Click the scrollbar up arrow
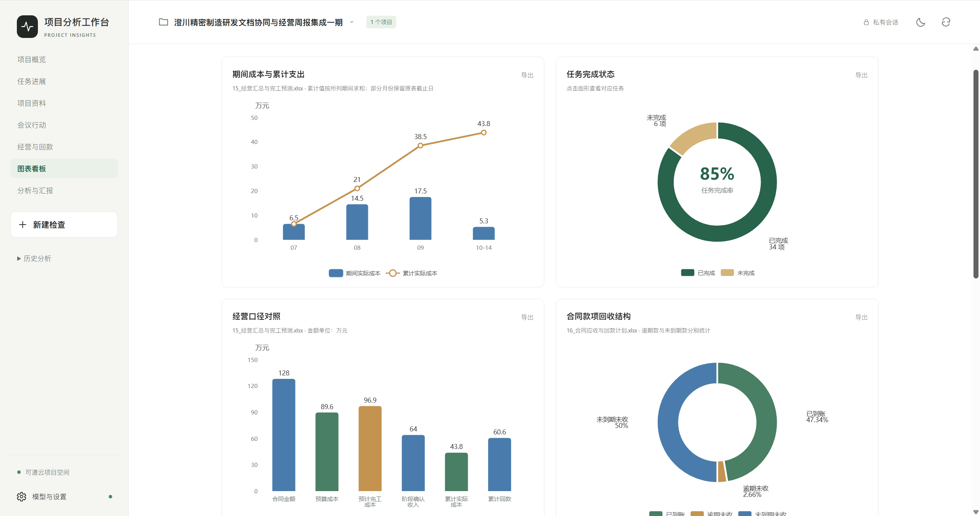 (x=976, y=49)
